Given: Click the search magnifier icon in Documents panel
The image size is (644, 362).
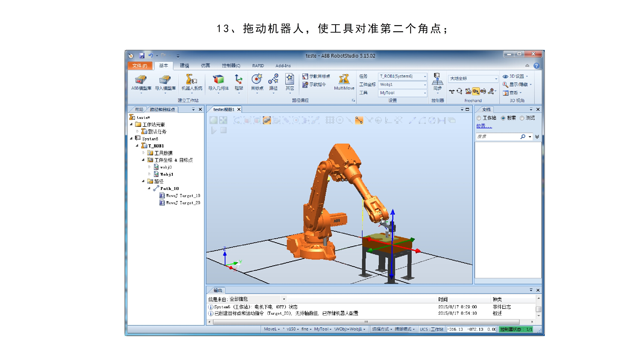Looking at the screenshot, I should click(x=523, y=137).
